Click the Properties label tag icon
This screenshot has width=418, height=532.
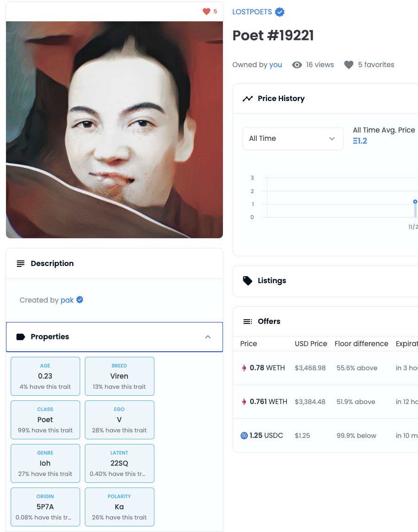click(21, 337)
